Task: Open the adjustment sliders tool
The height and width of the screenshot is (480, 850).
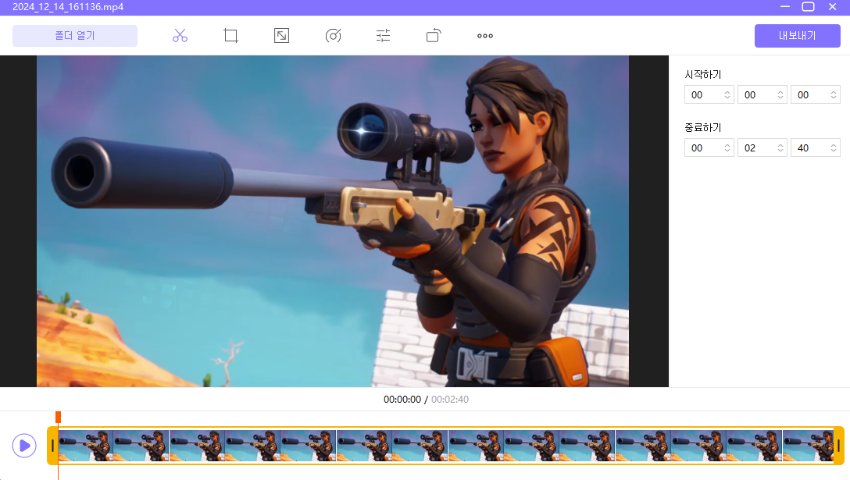Action: tap(383, 36)
